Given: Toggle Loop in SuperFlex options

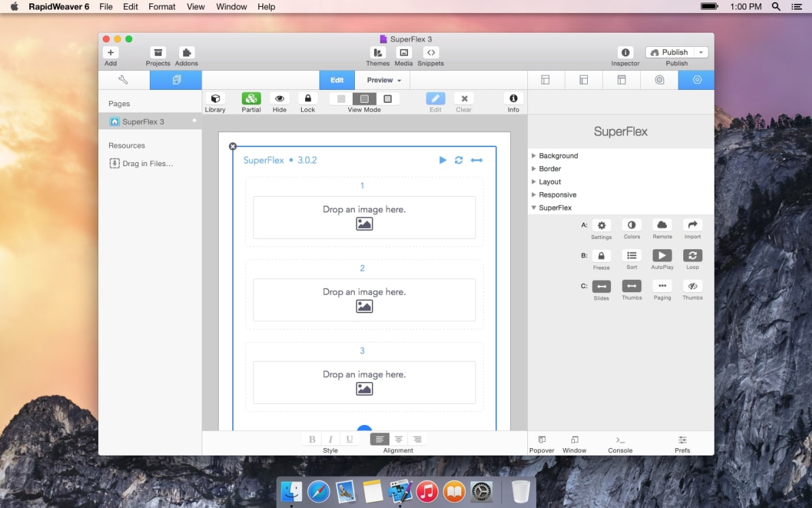Looking at the screenshot, I should (692, 256).
